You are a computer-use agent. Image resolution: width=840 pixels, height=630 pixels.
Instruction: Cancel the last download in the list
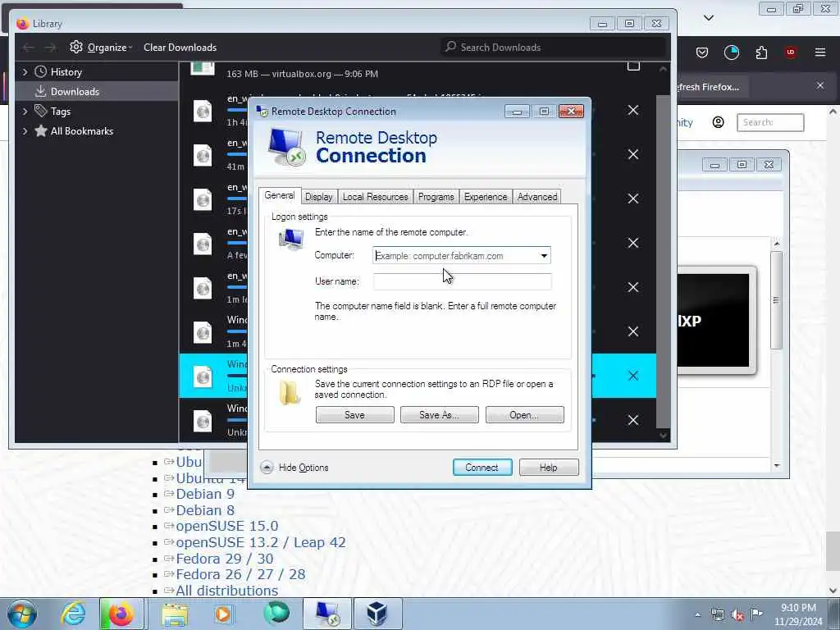click(633, 420)
